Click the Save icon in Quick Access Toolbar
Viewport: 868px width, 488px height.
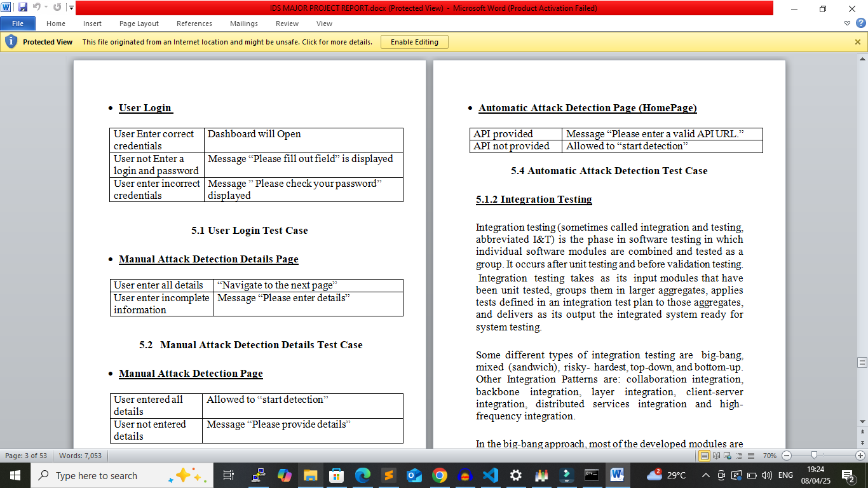(x=23, y=8)
